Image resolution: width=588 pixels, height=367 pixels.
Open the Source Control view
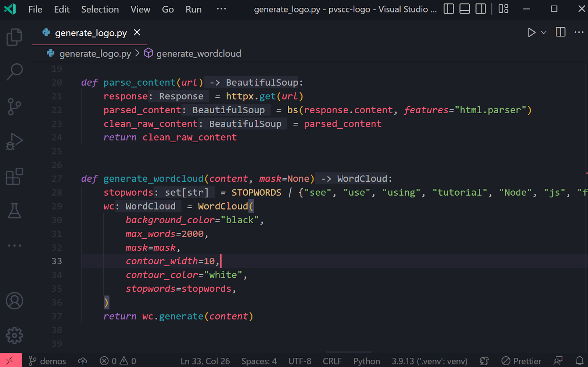click(x=14, y=107)
